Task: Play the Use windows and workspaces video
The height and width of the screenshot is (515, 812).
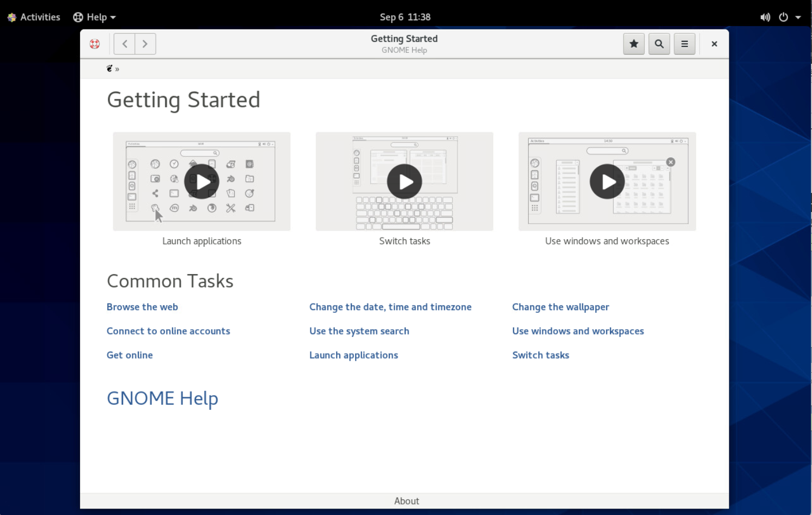Action: 607,181
